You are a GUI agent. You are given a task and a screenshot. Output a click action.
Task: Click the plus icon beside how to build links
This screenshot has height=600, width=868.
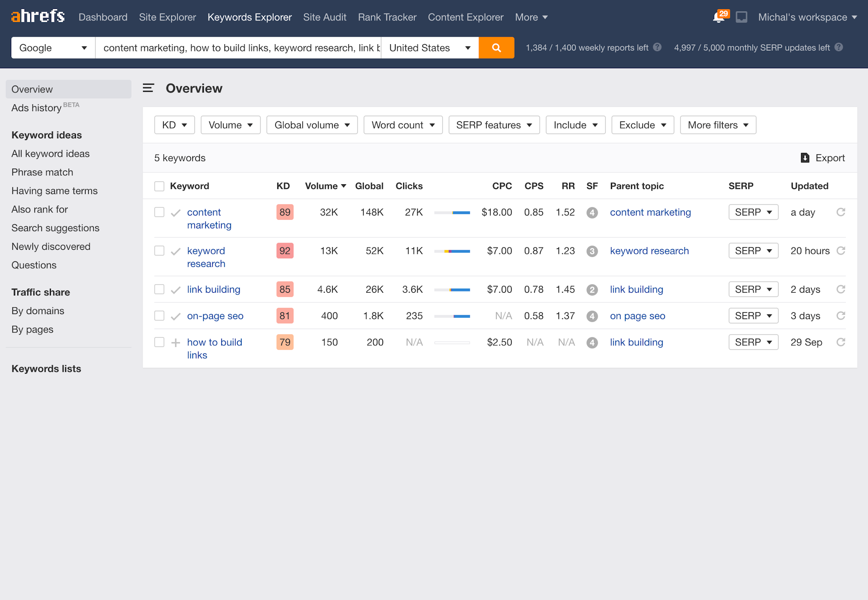click(x=176, y=343)
